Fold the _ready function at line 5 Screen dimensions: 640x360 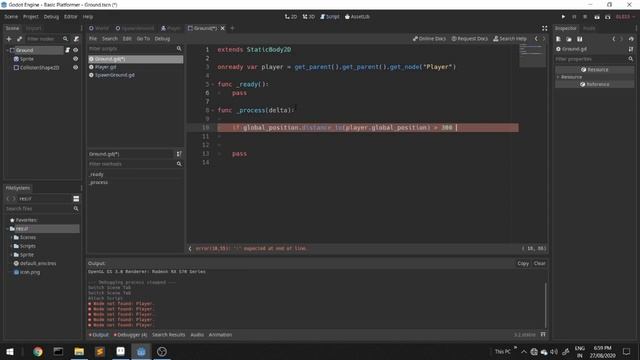pos(213,84)
